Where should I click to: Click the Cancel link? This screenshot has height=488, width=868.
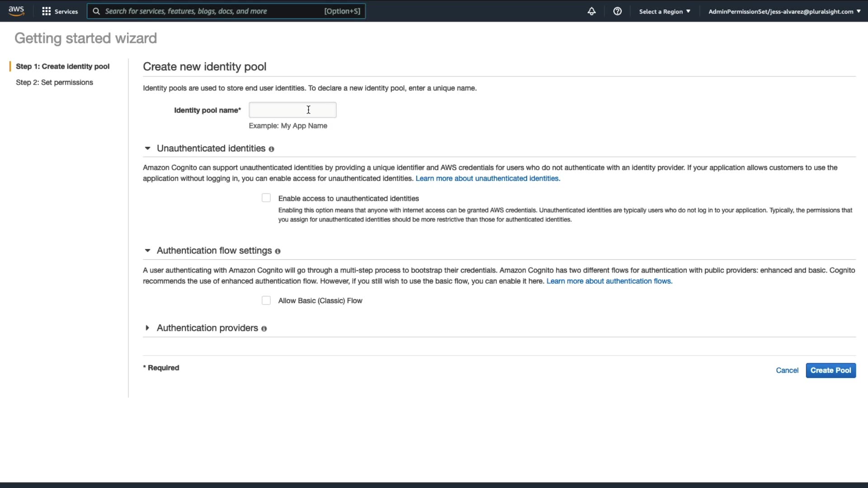click(x=787, y=371)
